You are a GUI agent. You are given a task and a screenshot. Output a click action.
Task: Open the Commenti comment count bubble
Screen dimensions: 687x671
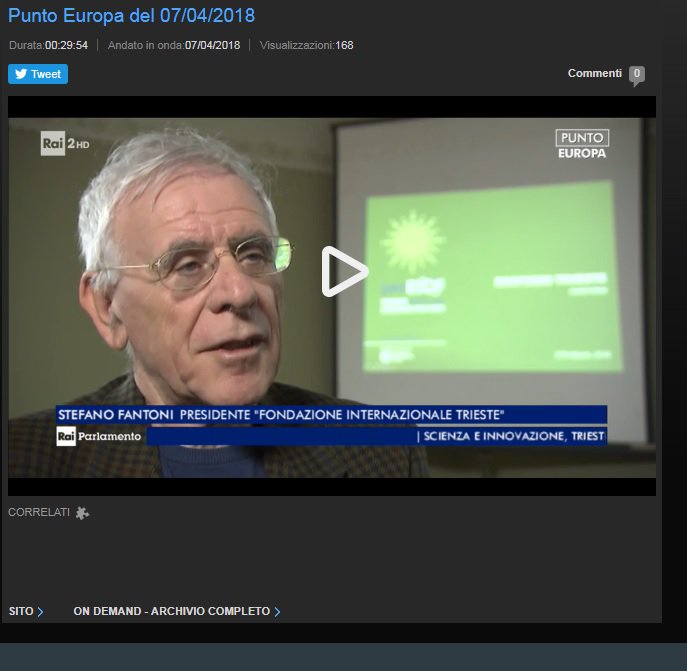pyautogui.click(x=637, y=75)
